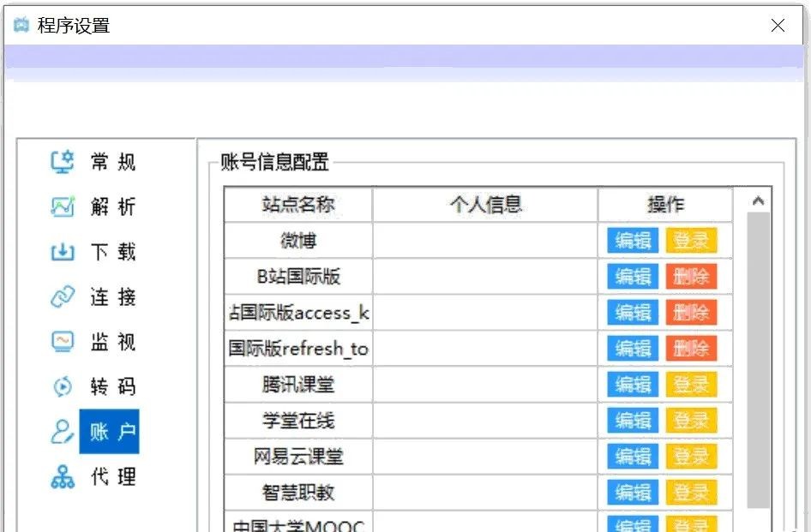Click the 连接 link chain icon
The image size is (811, 532).
[63, 297]
